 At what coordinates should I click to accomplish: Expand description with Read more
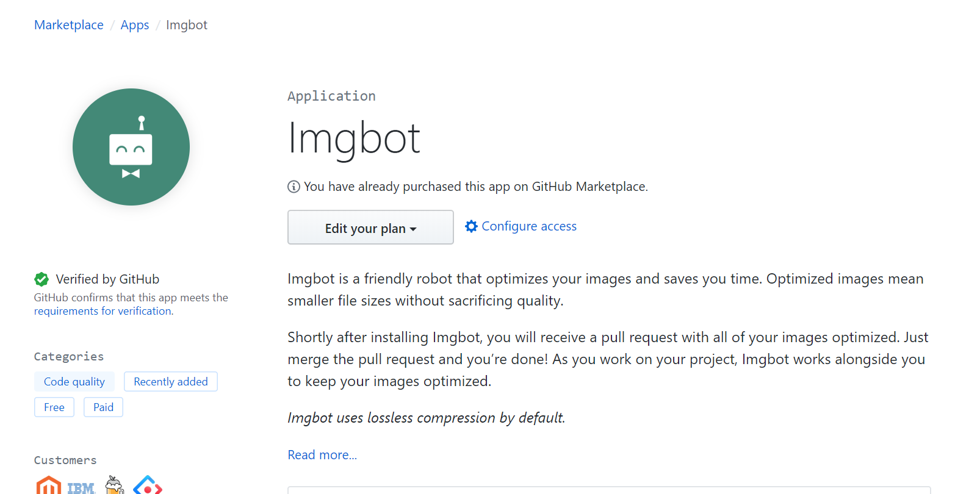322,455
